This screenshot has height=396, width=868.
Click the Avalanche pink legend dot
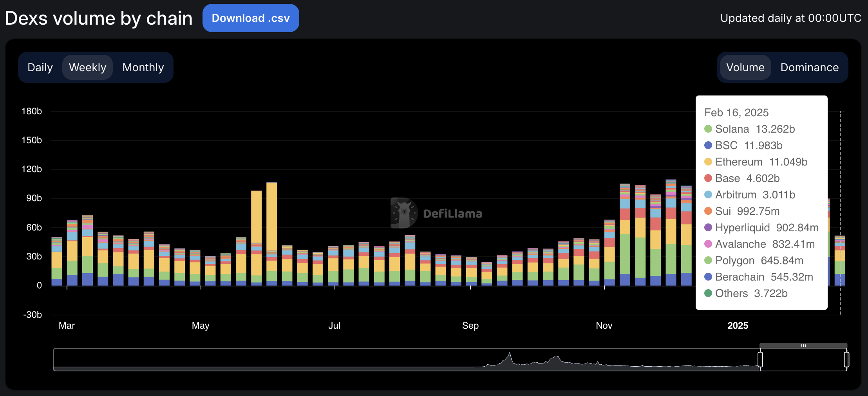[708, 244]
